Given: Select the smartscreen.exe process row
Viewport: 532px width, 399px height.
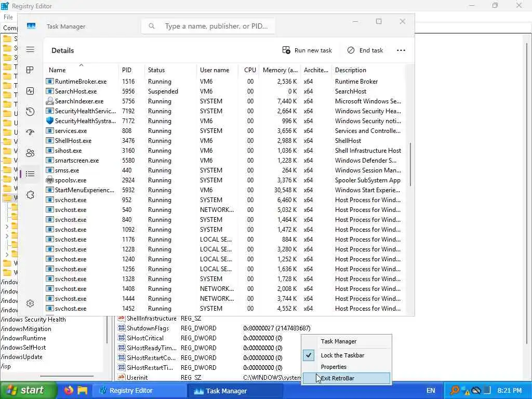Looking at the screenshot, I should point(224,160).
